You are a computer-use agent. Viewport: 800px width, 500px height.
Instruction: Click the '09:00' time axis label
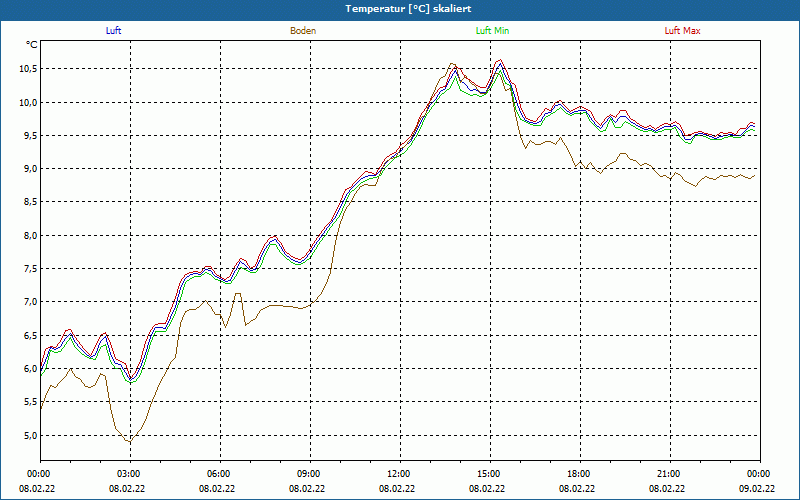pos(307,474)
